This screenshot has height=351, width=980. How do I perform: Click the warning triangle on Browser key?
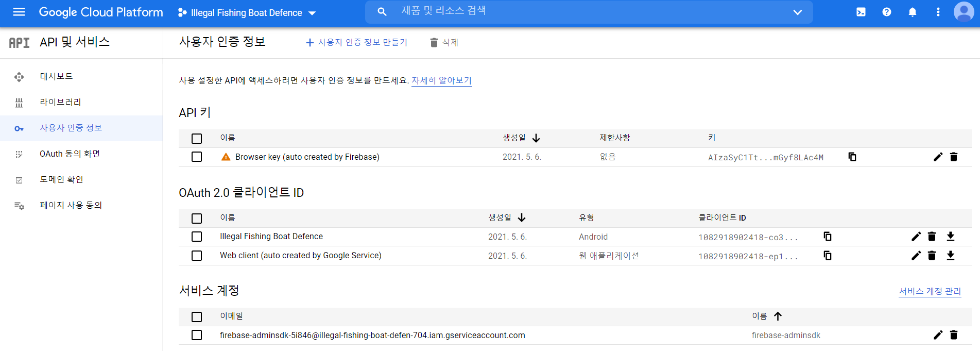(x=226, y=157)
